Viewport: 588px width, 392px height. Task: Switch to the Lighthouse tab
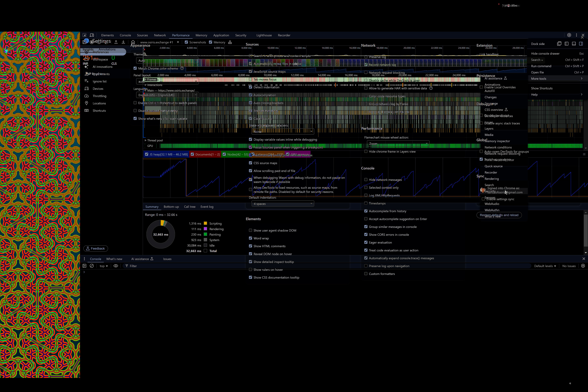[264, 35]
